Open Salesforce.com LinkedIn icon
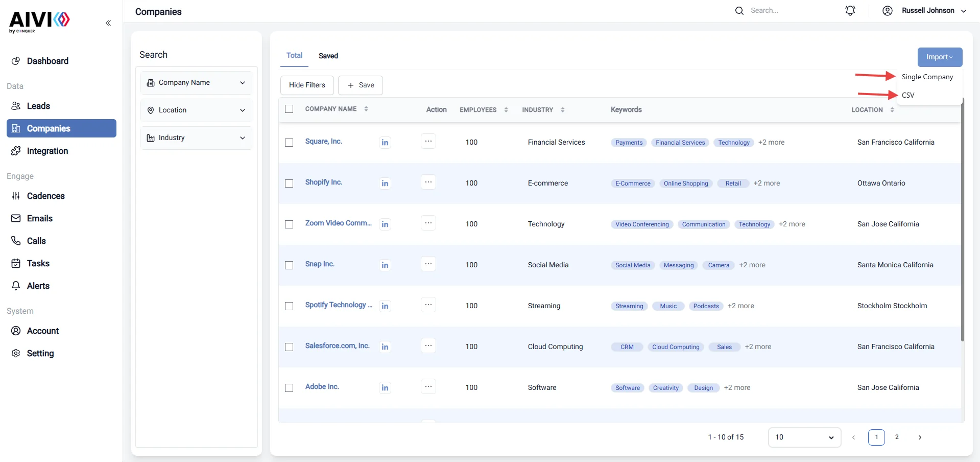980x462 pixels. point(385,347)
